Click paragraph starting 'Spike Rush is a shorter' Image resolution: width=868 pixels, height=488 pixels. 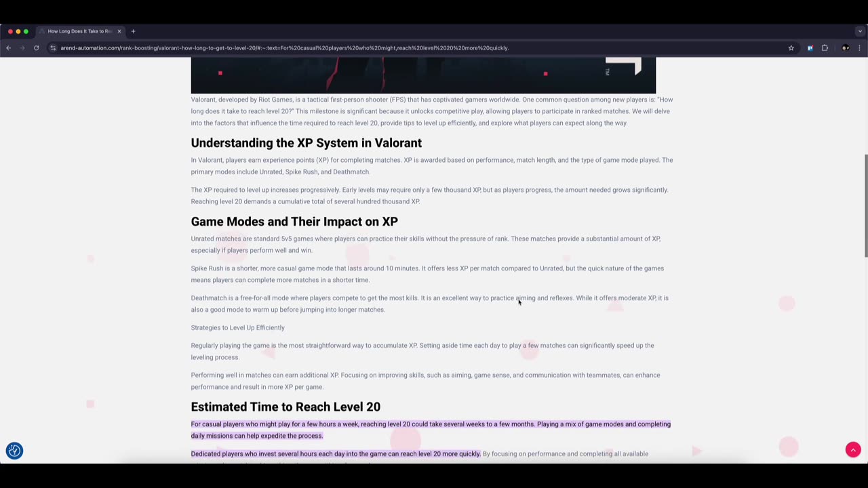(x=427, y=274)
